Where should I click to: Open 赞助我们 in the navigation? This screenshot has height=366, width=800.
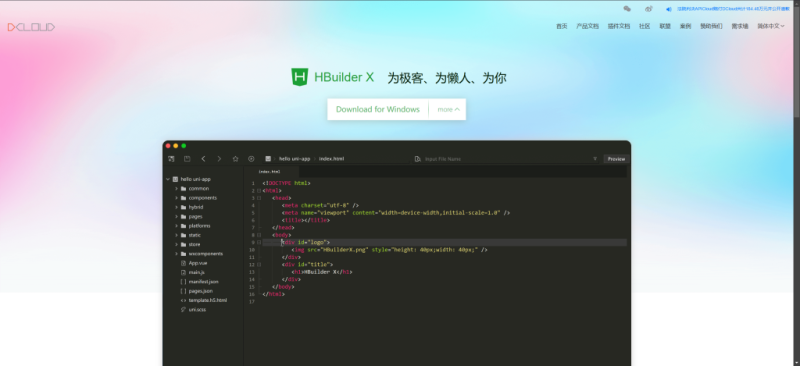(711, 26)
